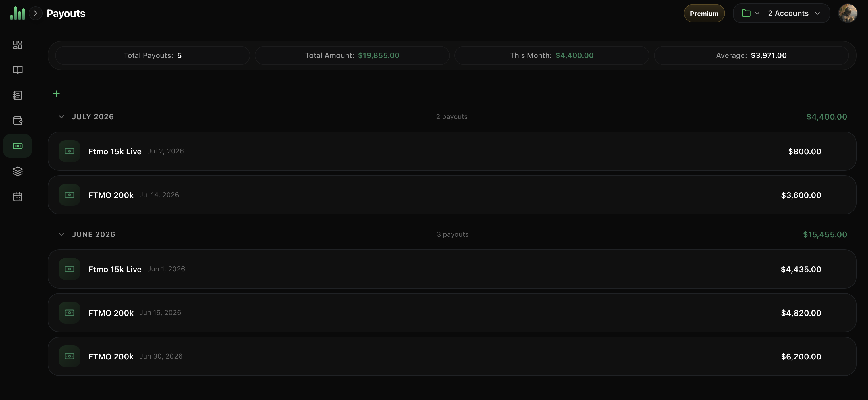Click the Premium badge button
Image resolution: width=868 pixels, height=400 pixels.
click(704, 14)
